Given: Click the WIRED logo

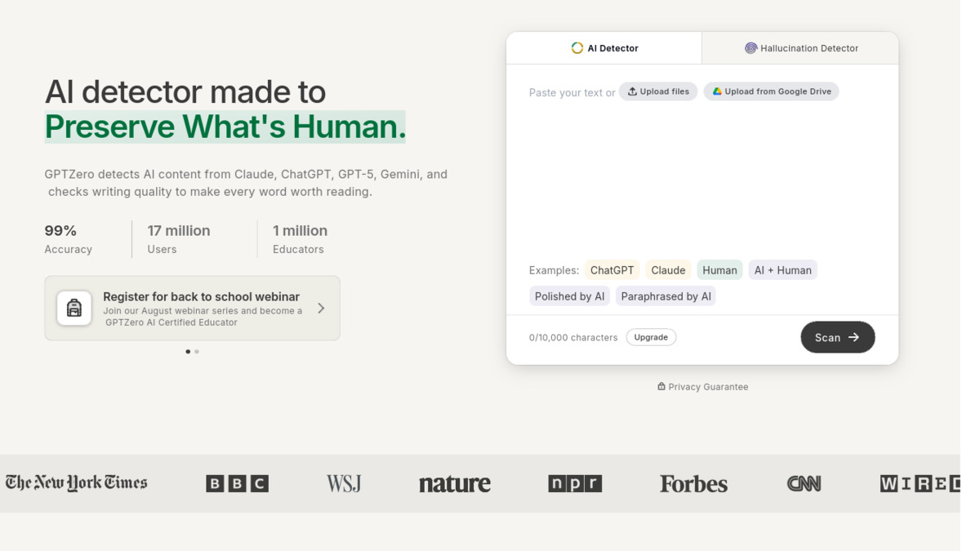Looking at the screenshot, I should pos(920,484).
